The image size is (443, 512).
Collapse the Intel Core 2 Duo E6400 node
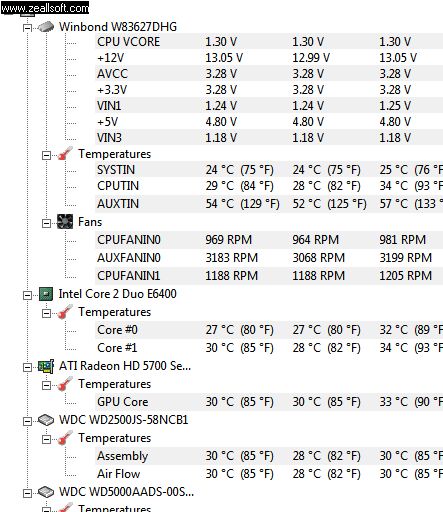pyautogui.click(x=27, y=295)
